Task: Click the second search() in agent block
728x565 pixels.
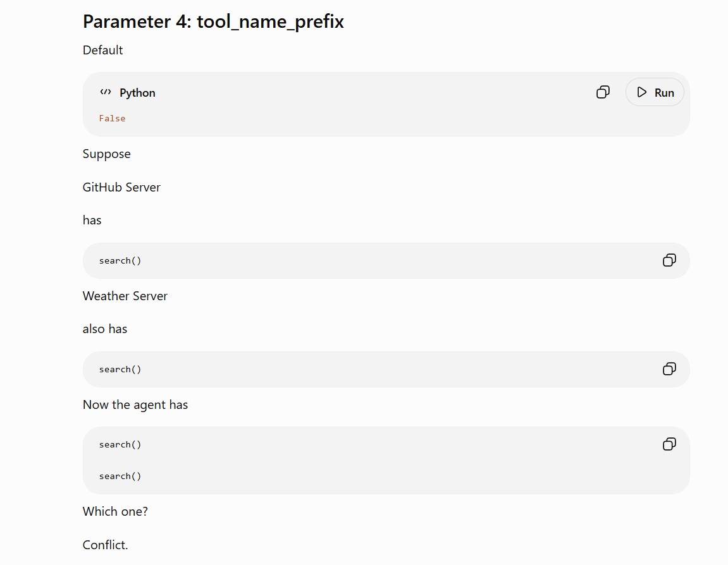Action: pos(120,476)
